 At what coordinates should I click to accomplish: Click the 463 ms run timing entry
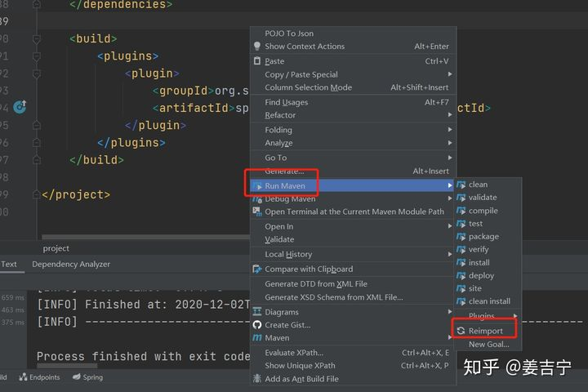[13, 310]
